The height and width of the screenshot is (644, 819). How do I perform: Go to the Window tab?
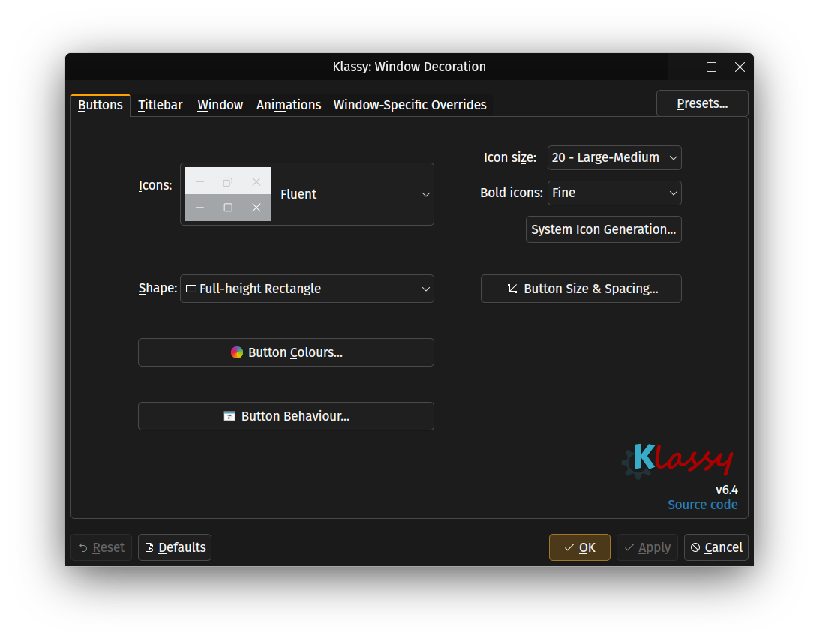pyautogui.click(x=220, y=105)
